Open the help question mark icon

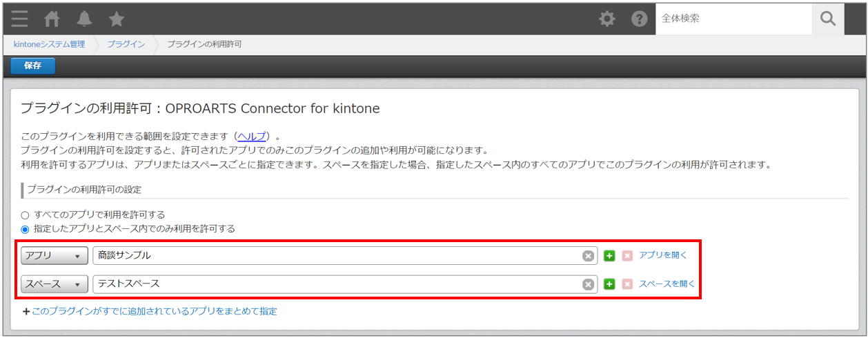click(x=639, y=19)
